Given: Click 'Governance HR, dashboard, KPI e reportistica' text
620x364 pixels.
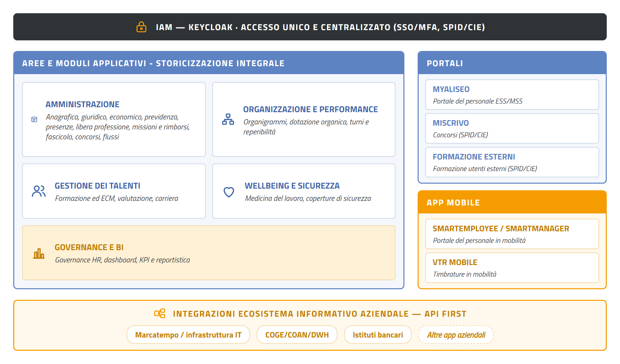Looking at the screenshot, I should click(123, 260).
